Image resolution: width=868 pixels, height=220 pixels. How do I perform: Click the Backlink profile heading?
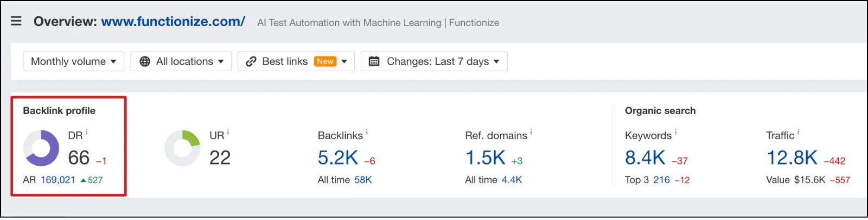click(x=59, y=111)
